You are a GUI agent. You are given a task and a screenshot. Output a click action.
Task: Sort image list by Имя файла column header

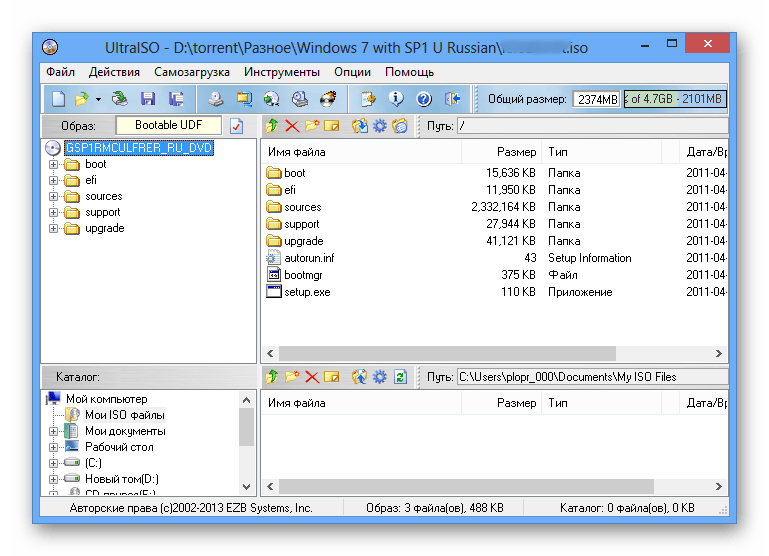(361, 152)
